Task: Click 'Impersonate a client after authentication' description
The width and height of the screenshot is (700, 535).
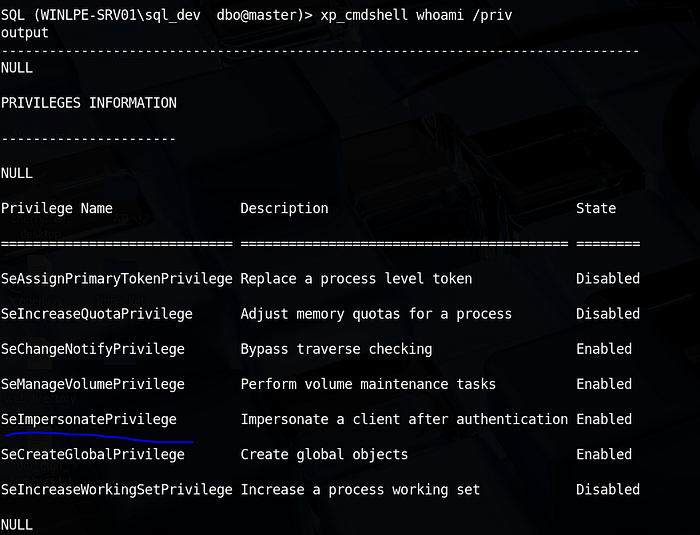Action: pos(404,419)
